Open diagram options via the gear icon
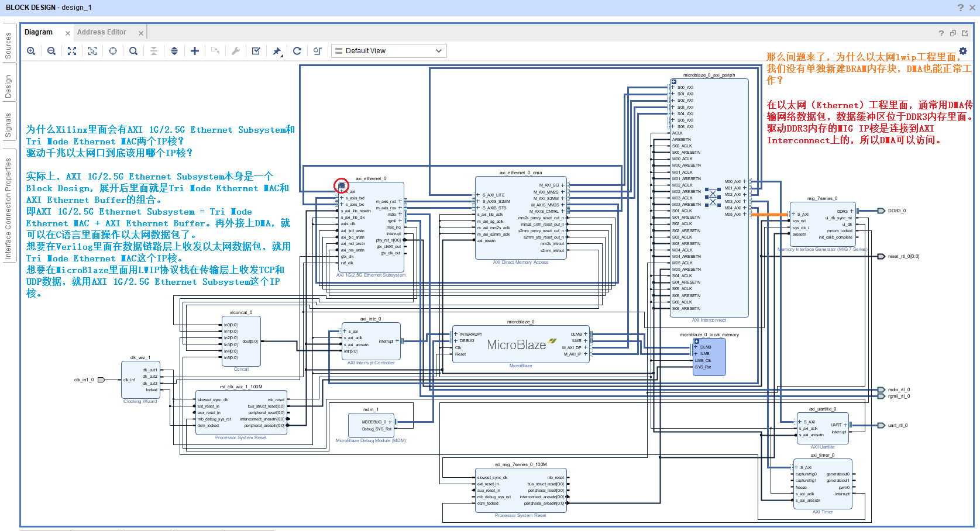This screenshot has height=531, width=980. pyautogui.click(x=963, y=51)
